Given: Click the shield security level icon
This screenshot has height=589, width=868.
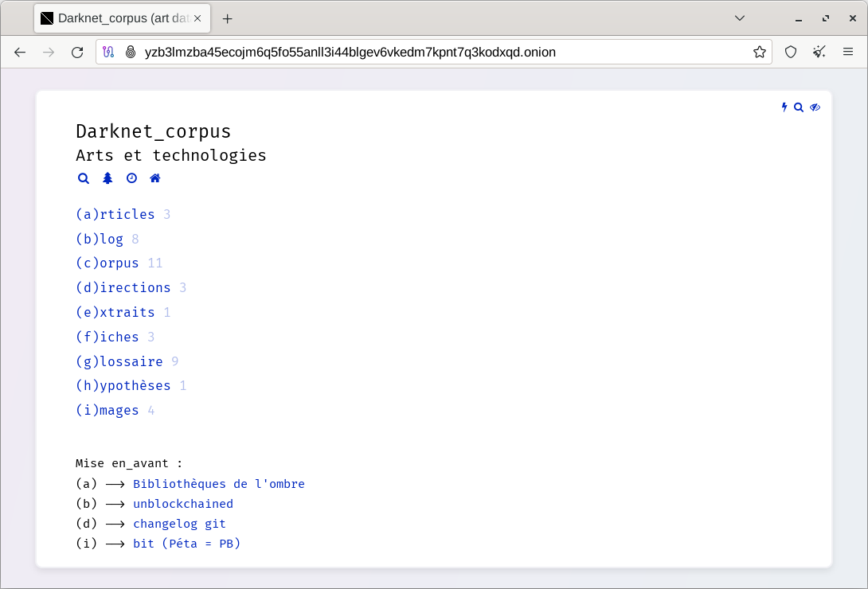Looking at the screenshot, I should coord(791,53).
